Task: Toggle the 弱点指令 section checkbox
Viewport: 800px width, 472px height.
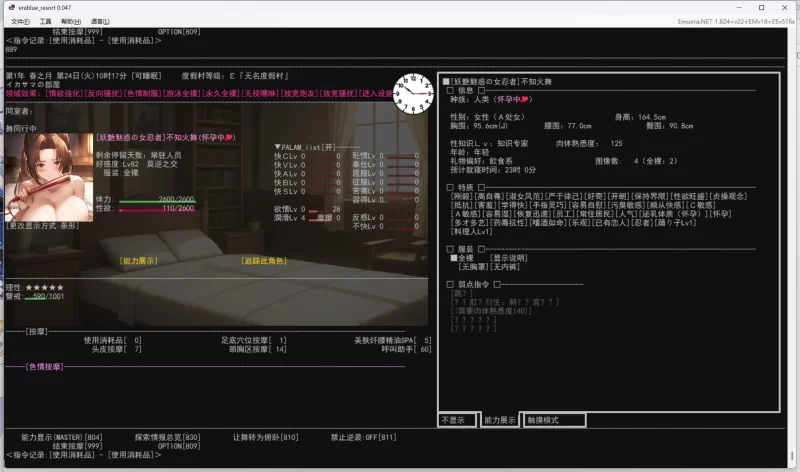Action: [x=450, y=284]
